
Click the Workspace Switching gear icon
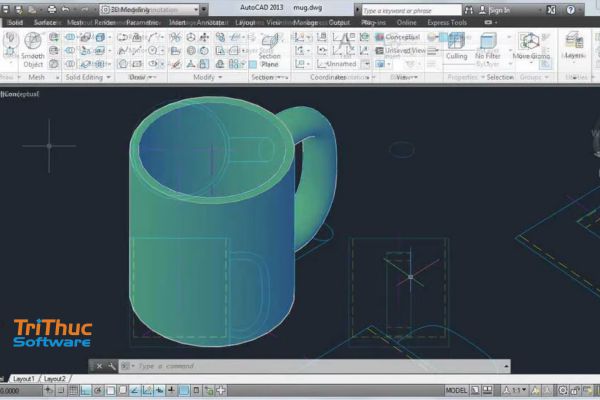pos(562,390)
